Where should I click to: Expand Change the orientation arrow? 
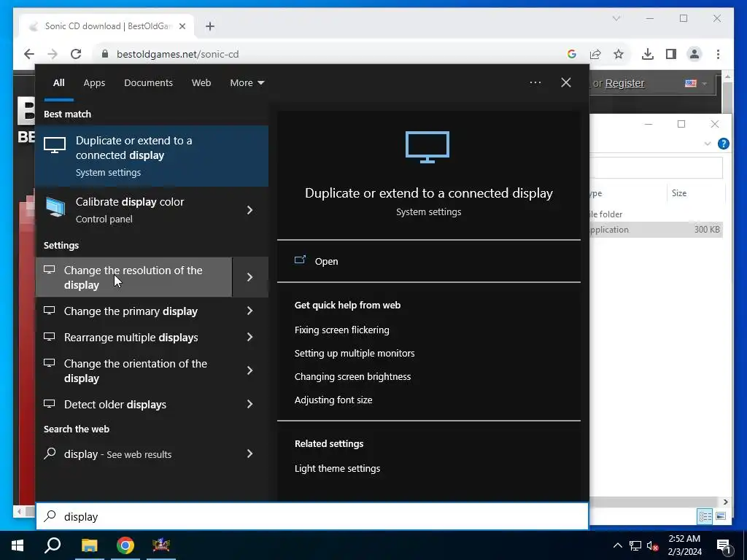coord(249,370)
